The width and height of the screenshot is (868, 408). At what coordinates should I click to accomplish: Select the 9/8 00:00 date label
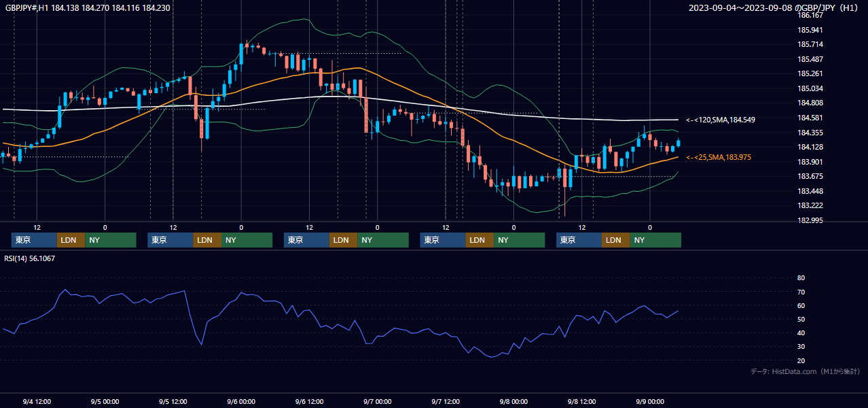pyautogui.click(x=513, y=401)
